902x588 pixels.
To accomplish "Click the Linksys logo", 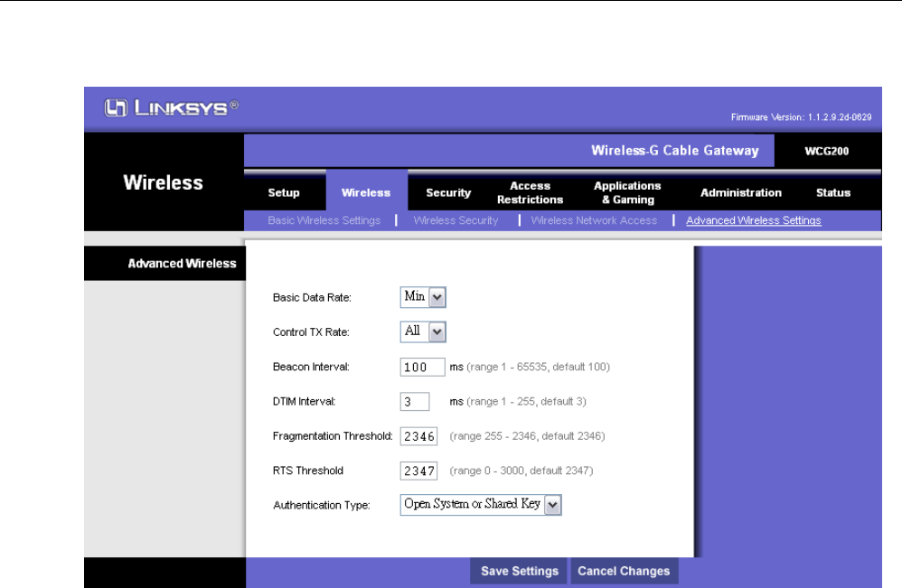I will coord(171,107).
